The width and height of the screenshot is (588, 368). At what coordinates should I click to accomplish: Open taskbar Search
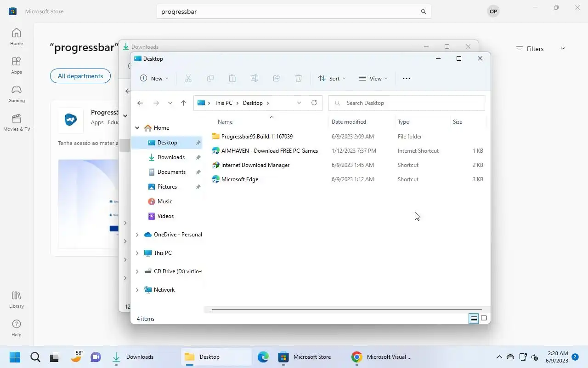point(35,357)
